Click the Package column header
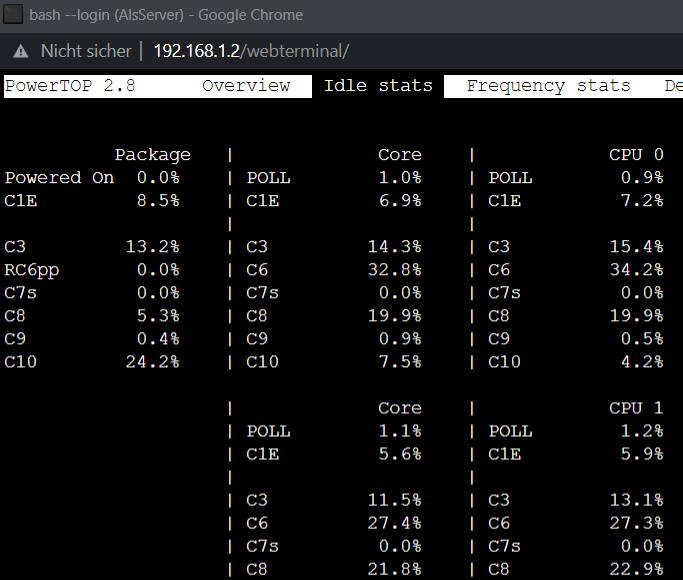The height and width of the screenshot is (580, 683). pos(152,155)
